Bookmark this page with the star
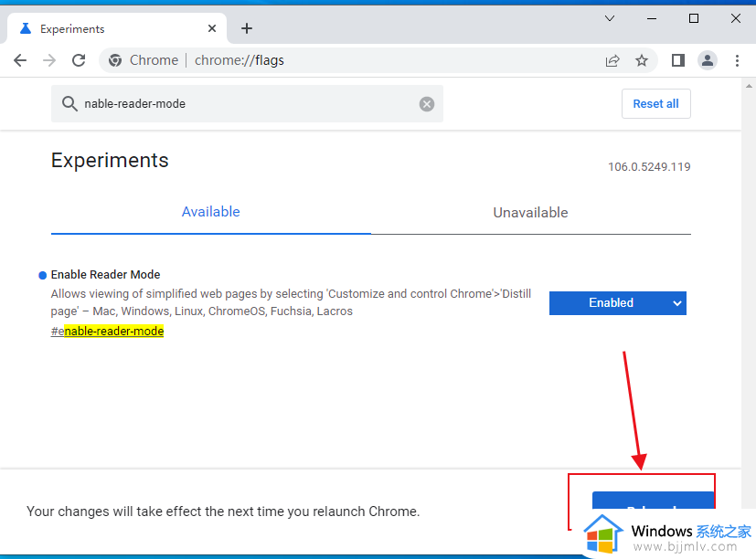756x559 pixels. 641,60
